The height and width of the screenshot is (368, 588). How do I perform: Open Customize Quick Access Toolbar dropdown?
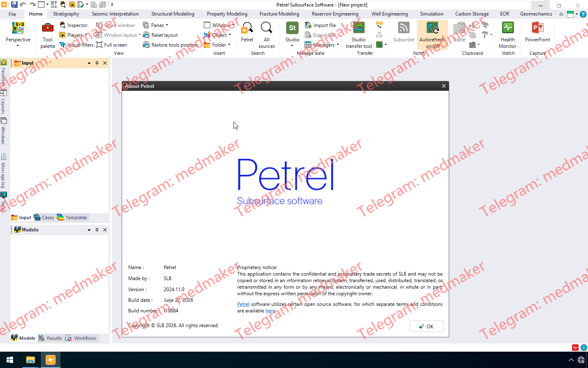[x=112, y=4]
